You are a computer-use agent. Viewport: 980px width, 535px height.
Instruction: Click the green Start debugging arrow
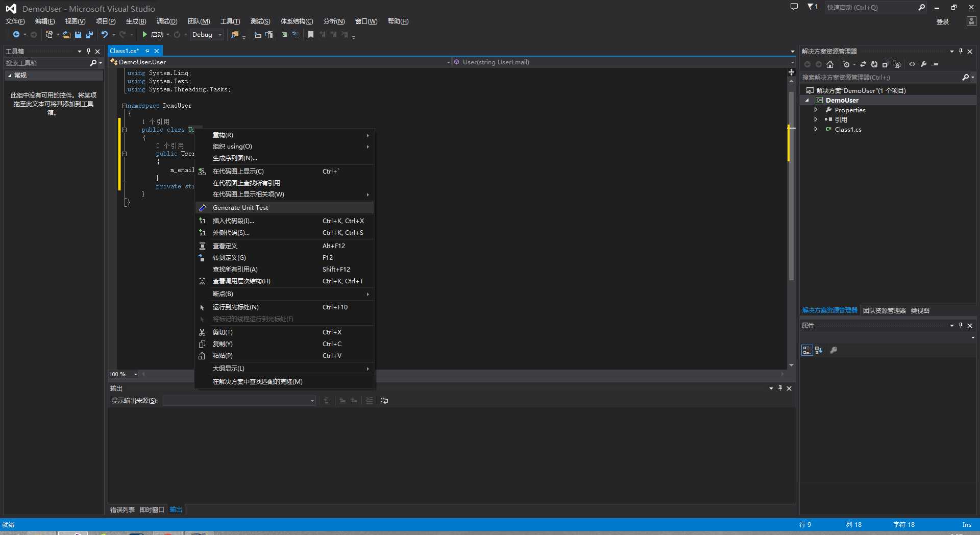(145, 35)
